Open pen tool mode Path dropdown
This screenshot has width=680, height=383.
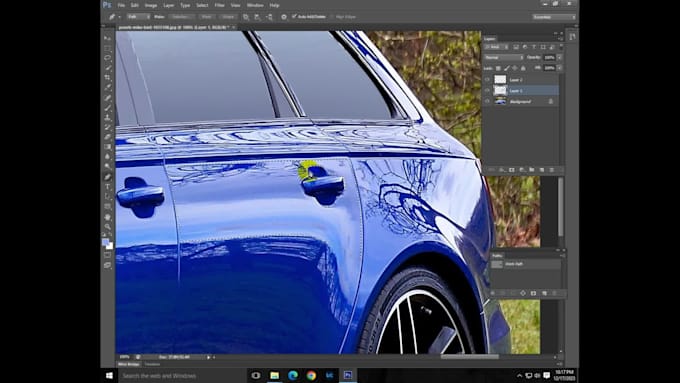pyautogui.click(x=138, y=17)
